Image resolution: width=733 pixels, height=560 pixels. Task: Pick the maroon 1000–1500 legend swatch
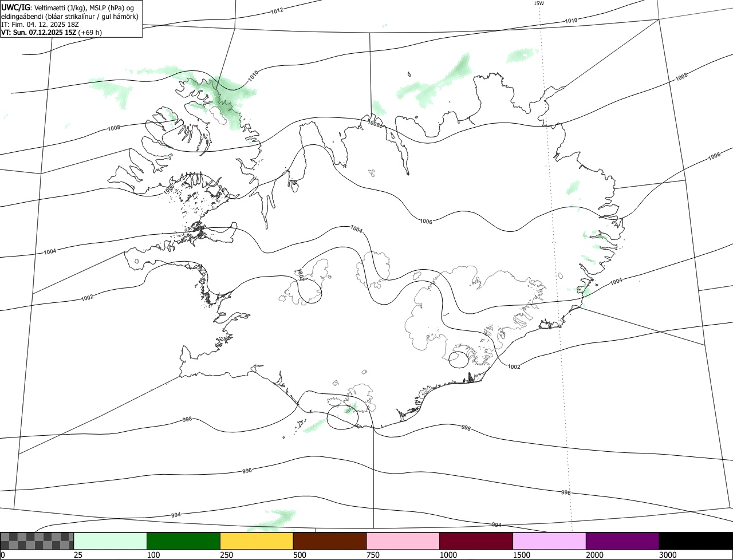pos(476,541)
